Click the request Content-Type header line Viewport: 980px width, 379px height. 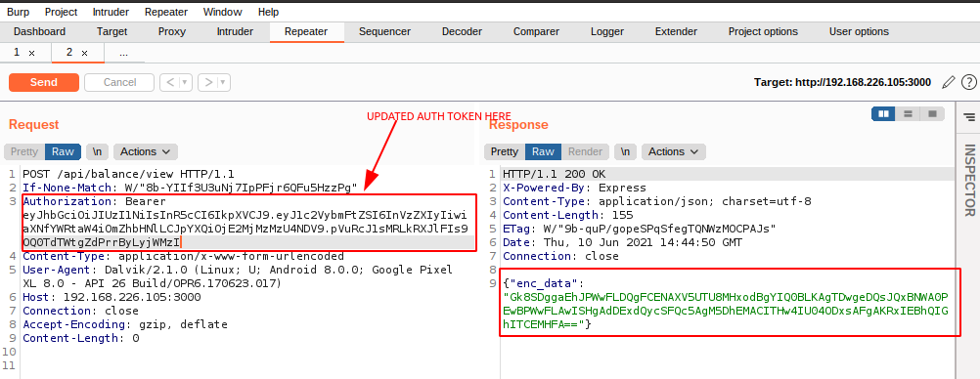pyautogui.click(x=183, y=256)
